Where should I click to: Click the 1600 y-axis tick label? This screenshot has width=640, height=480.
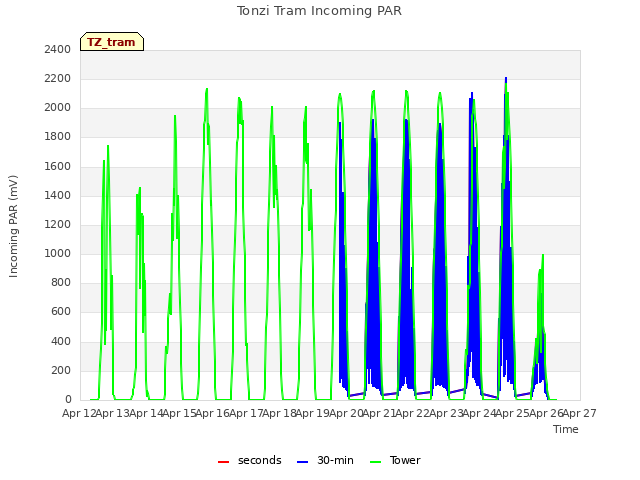point(58,166)
